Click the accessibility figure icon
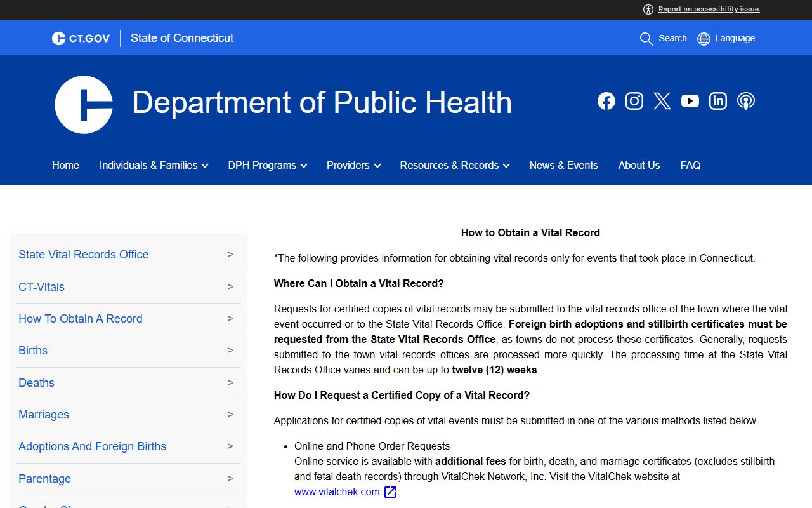Image resolution: width=812 pixels, height=508 pixels. (x=648, y=9)
